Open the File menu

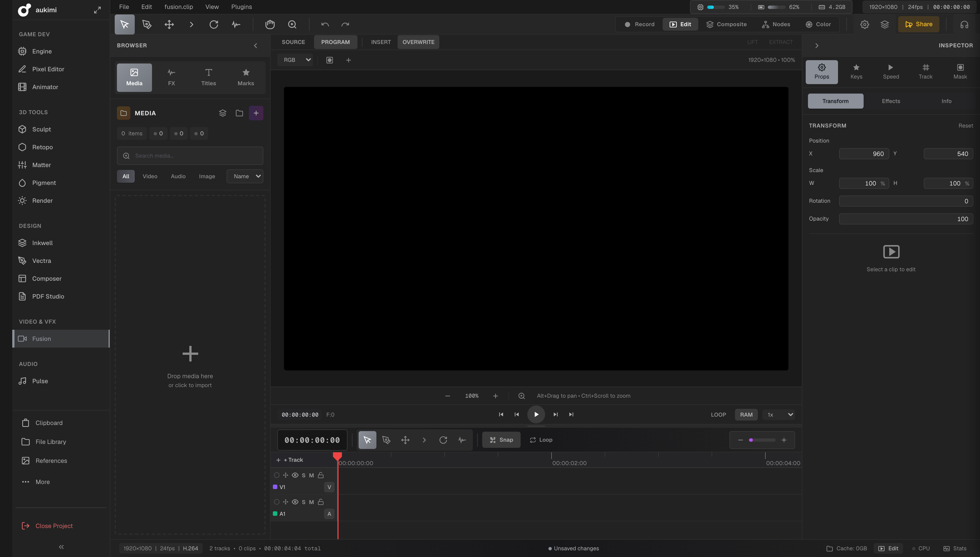tap(124, 7)
